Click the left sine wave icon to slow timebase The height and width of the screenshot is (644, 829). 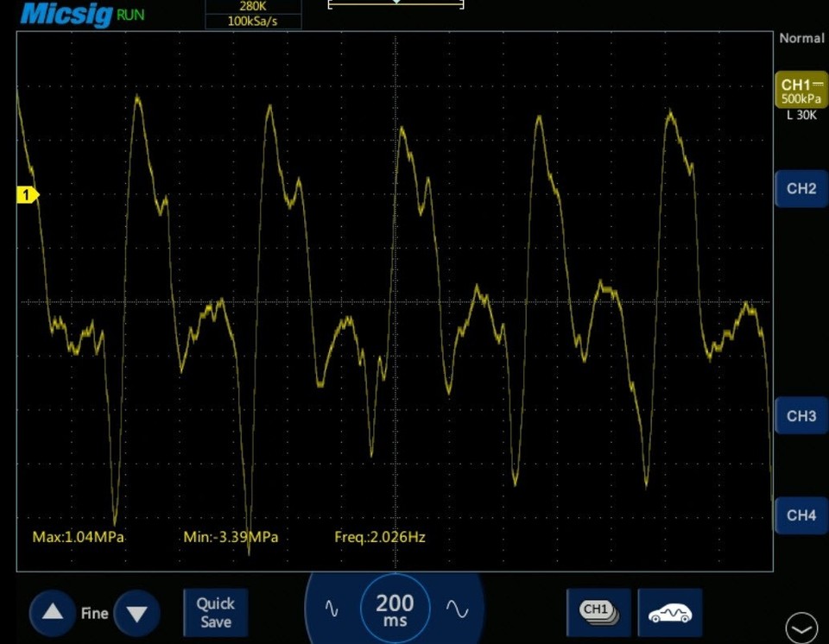[x=332, y=609]
